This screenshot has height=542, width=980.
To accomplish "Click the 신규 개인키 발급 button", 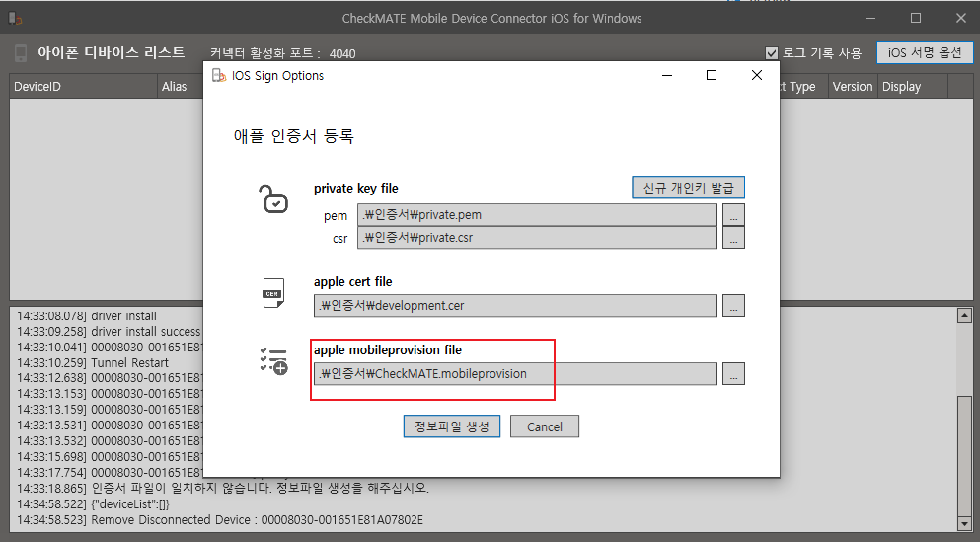I will pos(688,188).
